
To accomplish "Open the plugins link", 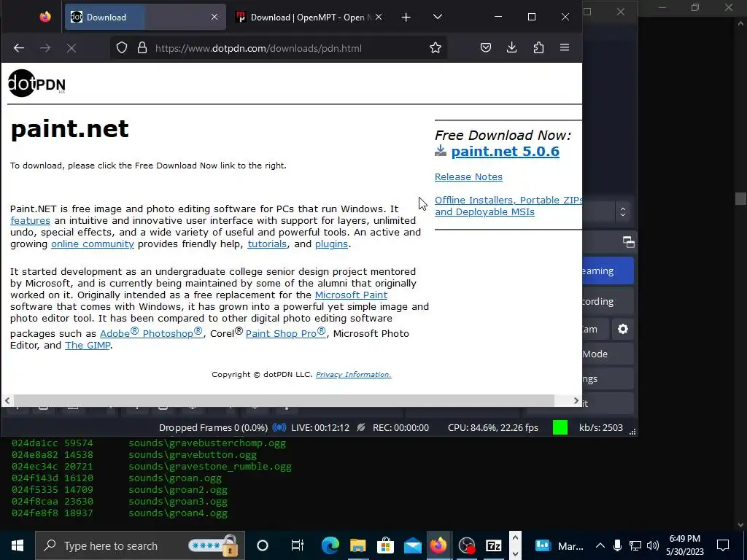I will coord(332,244).
